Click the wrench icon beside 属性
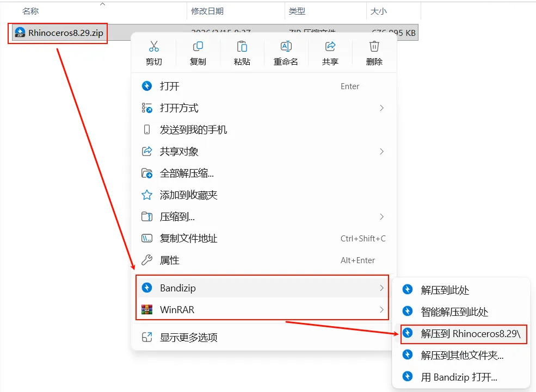 pyautogui.click(x=147, y=260)
